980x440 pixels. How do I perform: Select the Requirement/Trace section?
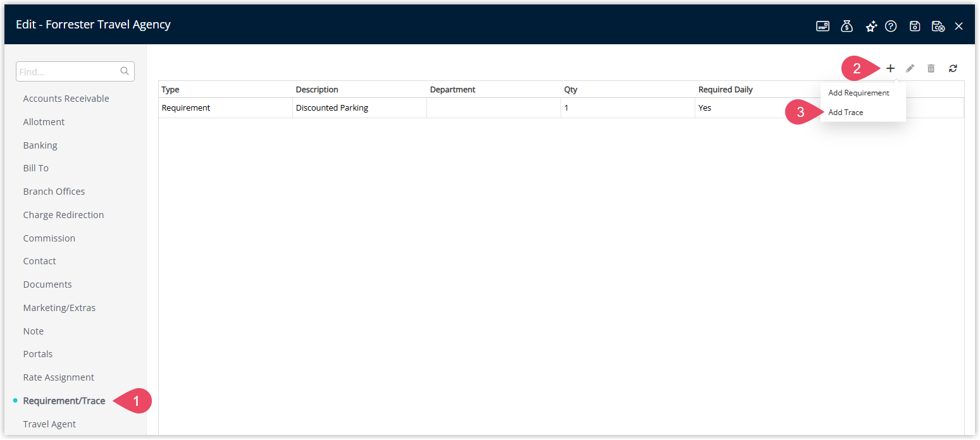click(x=64, y=401)
